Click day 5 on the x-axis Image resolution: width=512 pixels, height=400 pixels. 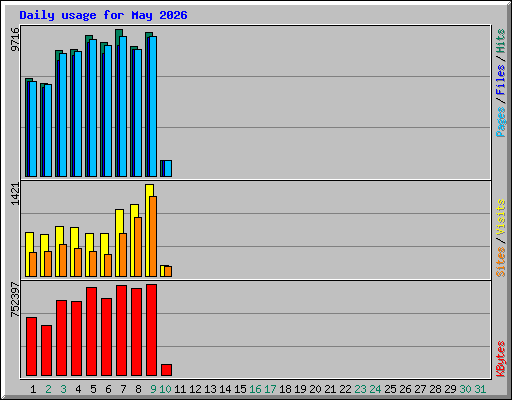pyautogui.click(x=93, y=389)
